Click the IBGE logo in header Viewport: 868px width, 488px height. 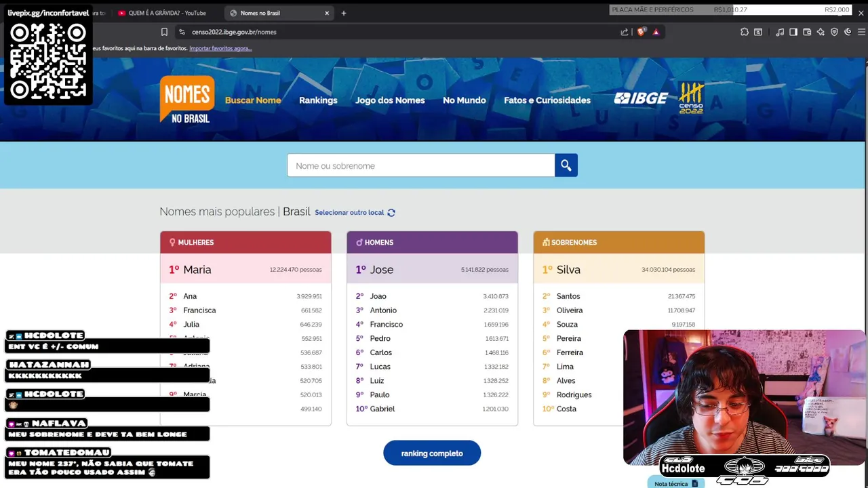[641, 98]
